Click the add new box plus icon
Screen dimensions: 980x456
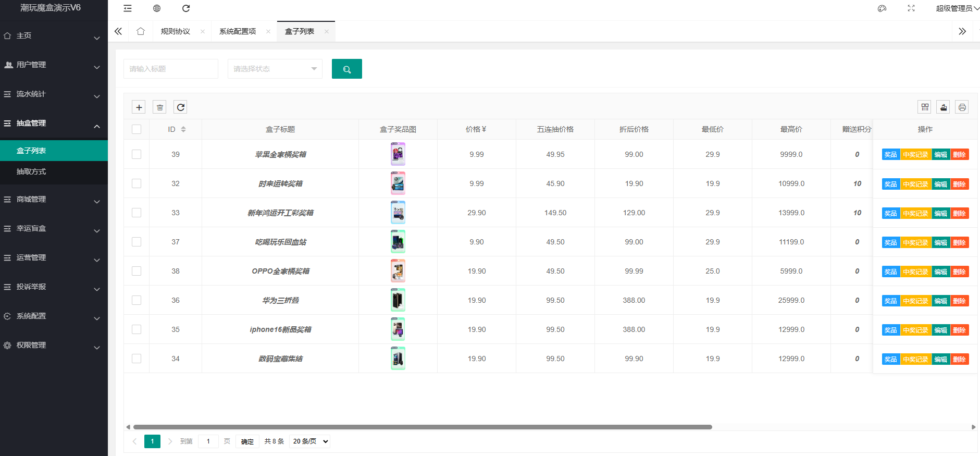click(139, 107)
